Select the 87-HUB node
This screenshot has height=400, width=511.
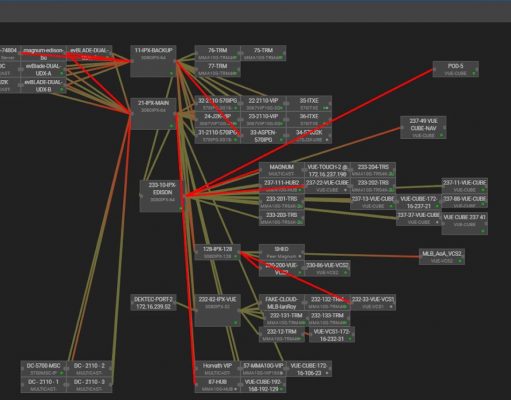[x=217, y=385]
